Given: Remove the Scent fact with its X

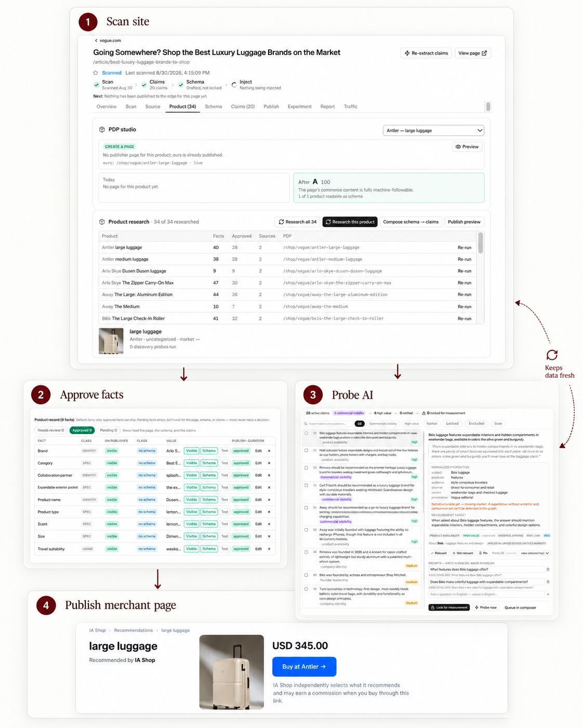Looking at the screenshot, I should tap(269, 524).
